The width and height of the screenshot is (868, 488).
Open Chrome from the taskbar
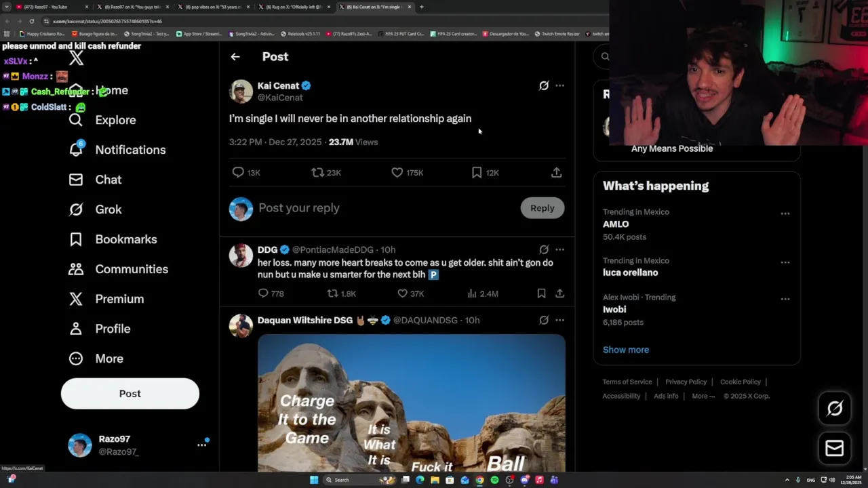click(479, 480)
